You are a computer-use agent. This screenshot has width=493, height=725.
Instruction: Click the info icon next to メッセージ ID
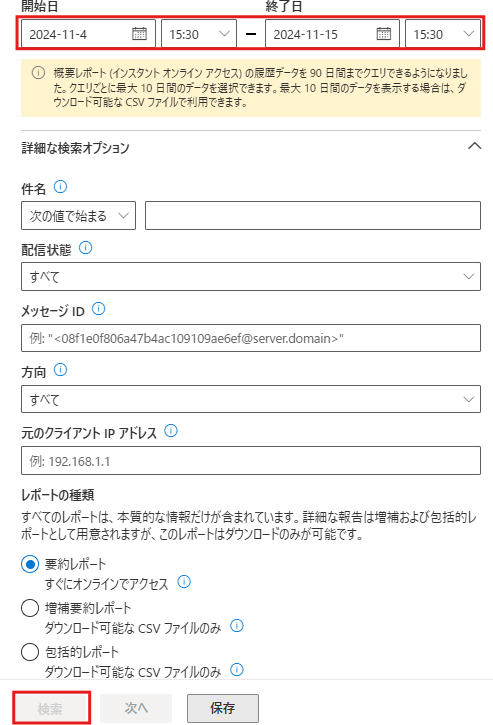click(99, 309)
